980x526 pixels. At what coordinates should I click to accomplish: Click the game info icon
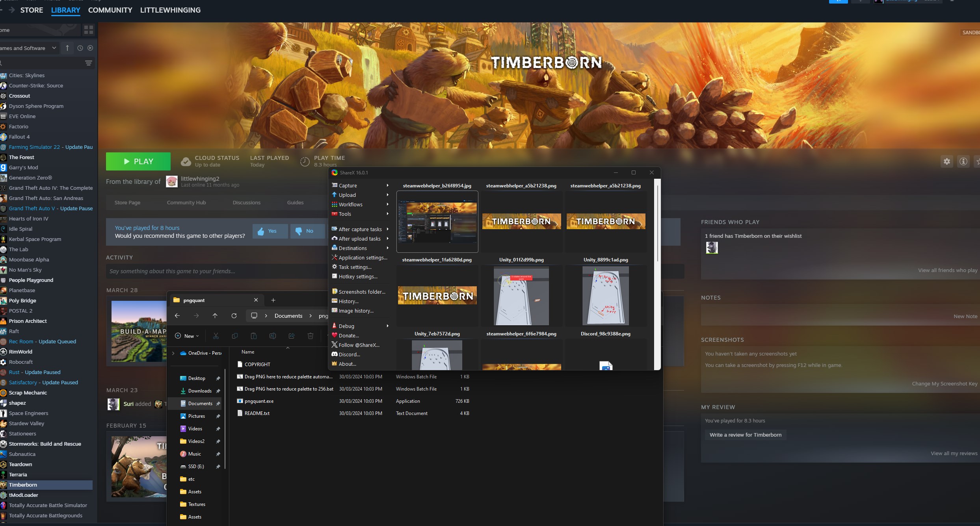963,161
